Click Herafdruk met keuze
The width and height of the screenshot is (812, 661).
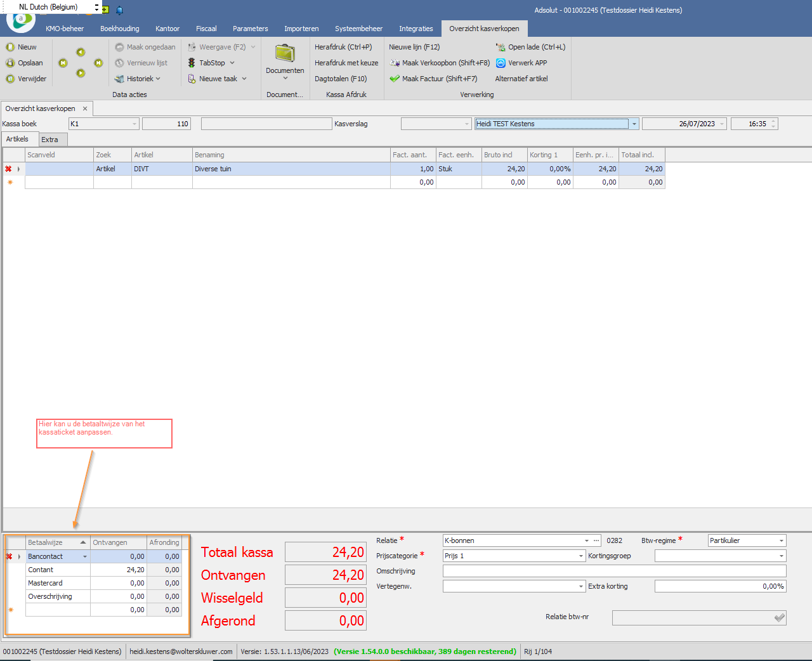346,63
